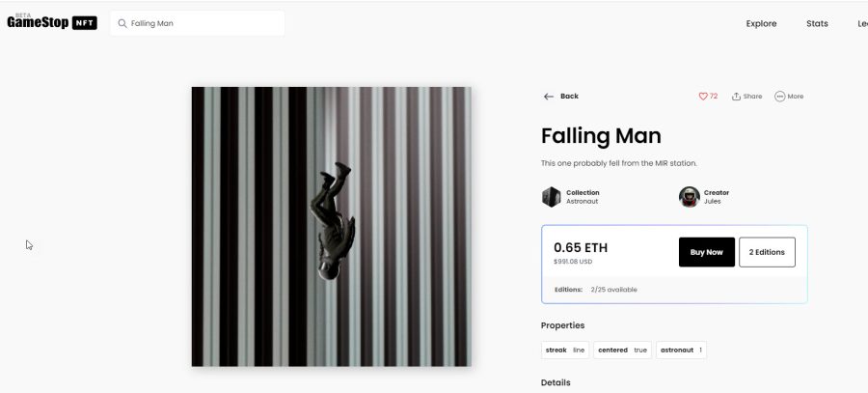Open creator Jules avatar
This screenshot has width=868, height=393.
[x=690, y=197]
